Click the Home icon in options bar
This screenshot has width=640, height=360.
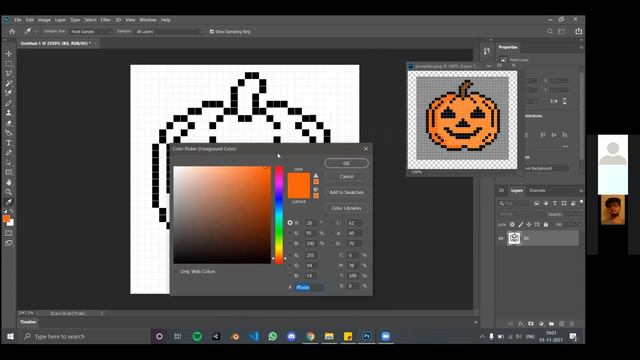point(12,31)
